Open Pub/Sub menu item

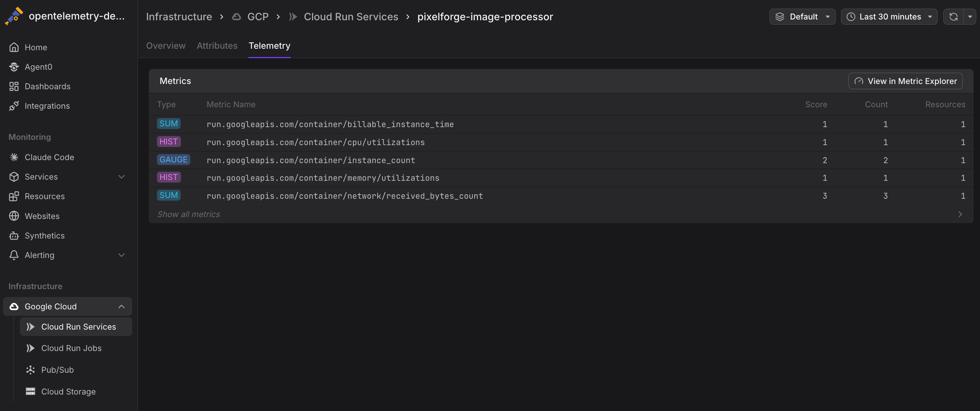point(76,370)
